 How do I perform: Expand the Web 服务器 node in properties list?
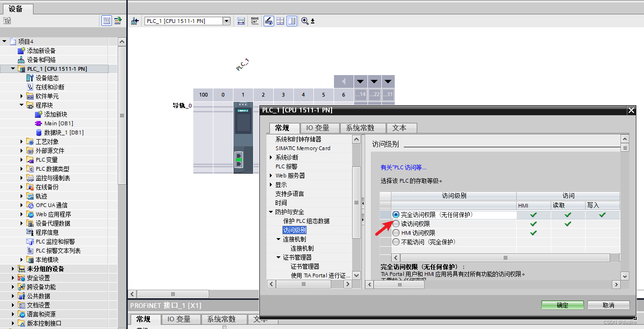271,175
